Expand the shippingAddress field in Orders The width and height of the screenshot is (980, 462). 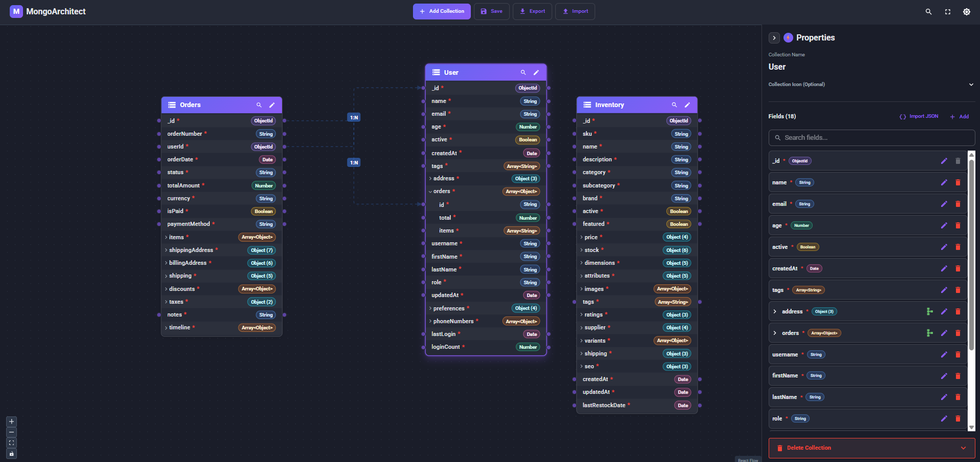[166, 250]
